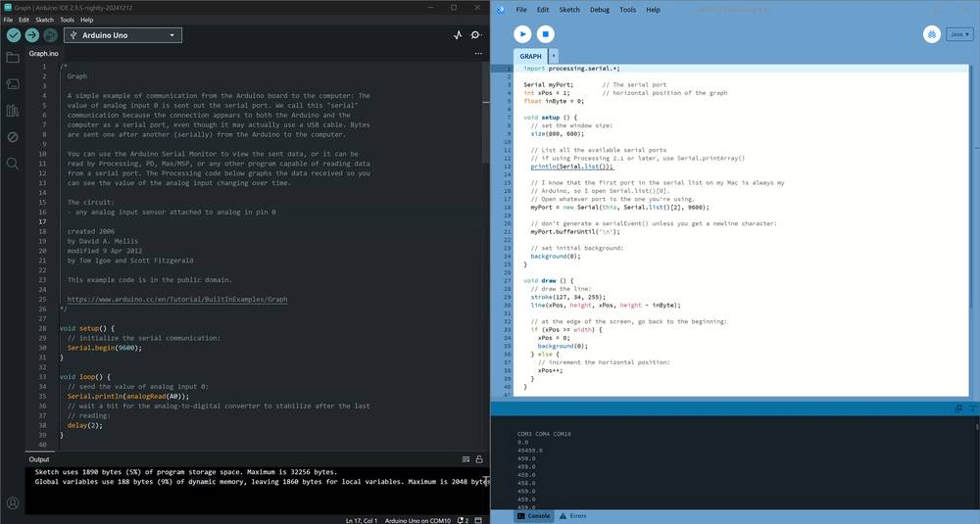Viewport: 980px width, 524px height.
Task: Clear the Arduino Output panel with list icon
Action: [465, 459]
